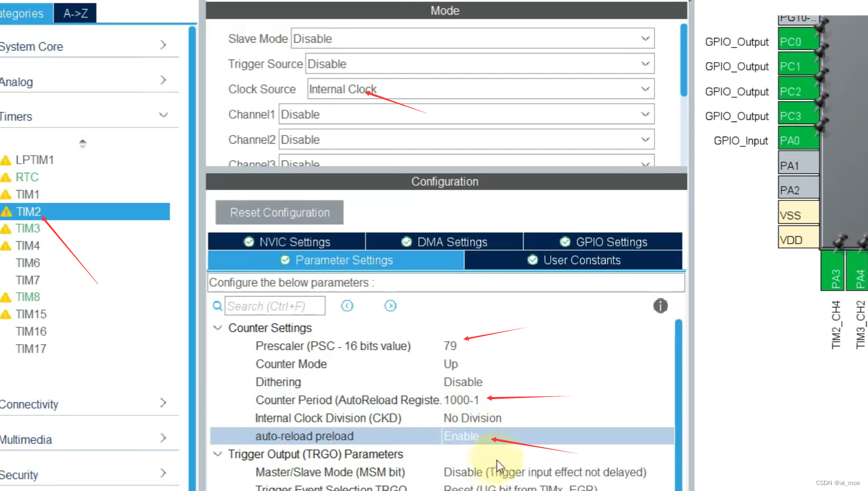868x491 pixels.
Task: Select TIM2 in the timers list
Action: (x=85, y=212)
